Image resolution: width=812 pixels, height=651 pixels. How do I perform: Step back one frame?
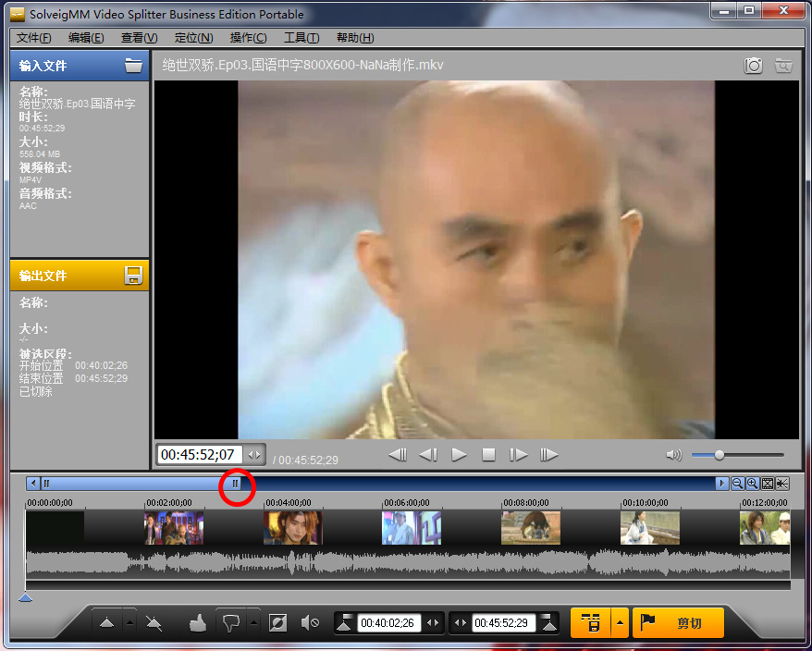click(x=428, y=455)
